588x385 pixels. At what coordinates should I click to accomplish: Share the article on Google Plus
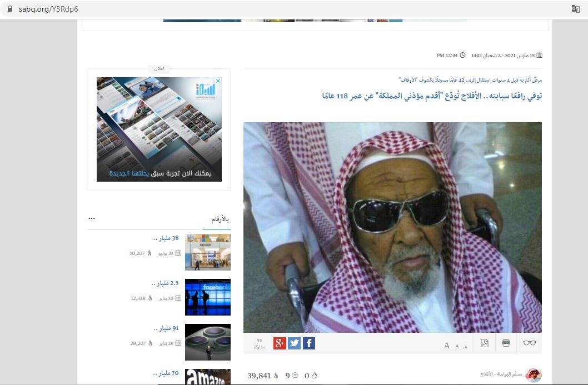tap(280, 343)
